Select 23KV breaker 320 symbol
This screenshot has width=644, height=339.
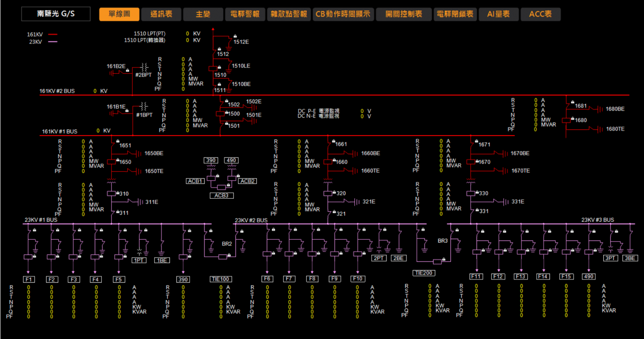(328, 193)
